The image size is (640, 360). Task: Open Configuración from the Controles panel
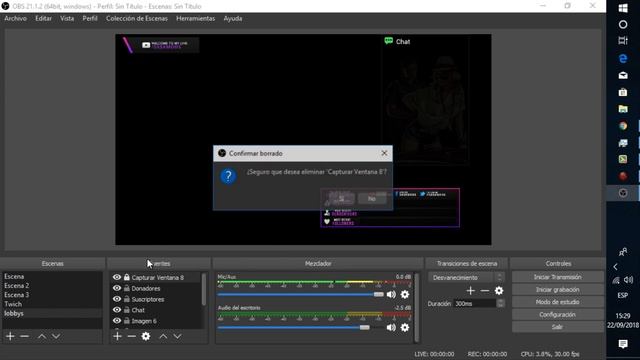(558, 315)
